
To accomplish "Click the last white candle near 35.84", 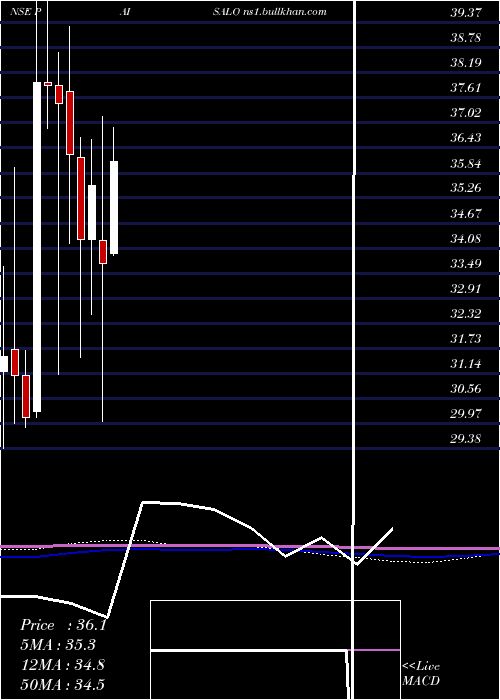I will tap(114, 208).
